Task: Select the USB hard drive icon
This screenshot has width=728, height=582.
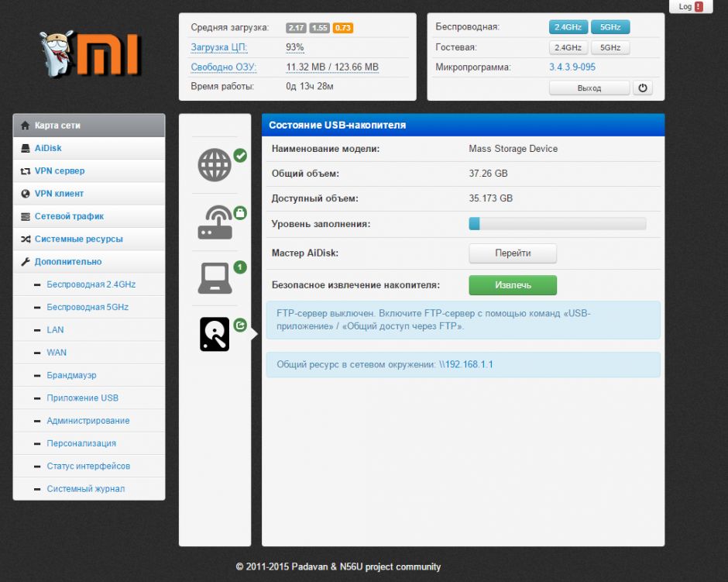Action: point(215,334)
